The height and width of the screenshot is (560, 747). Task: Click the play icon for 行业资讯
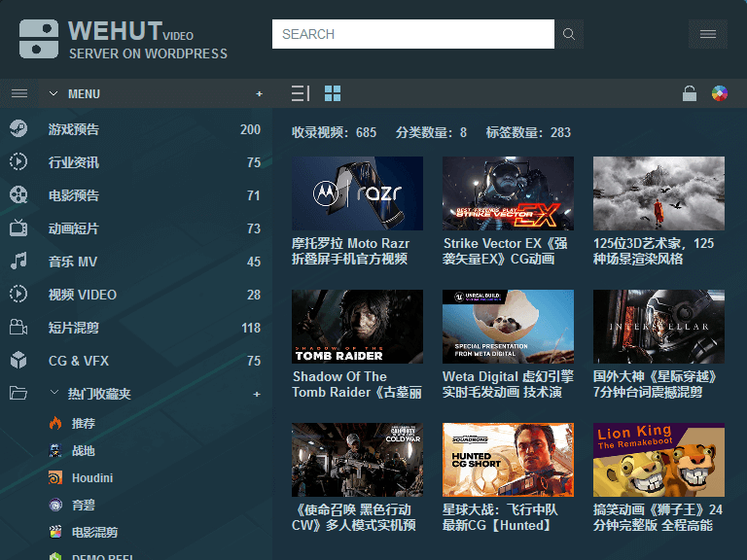tap(18, 162)
